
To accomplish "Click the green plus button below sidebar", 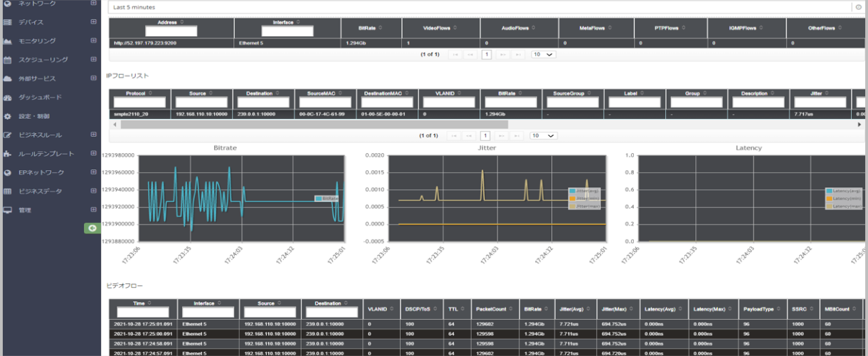I will click(x=92, y=228).
